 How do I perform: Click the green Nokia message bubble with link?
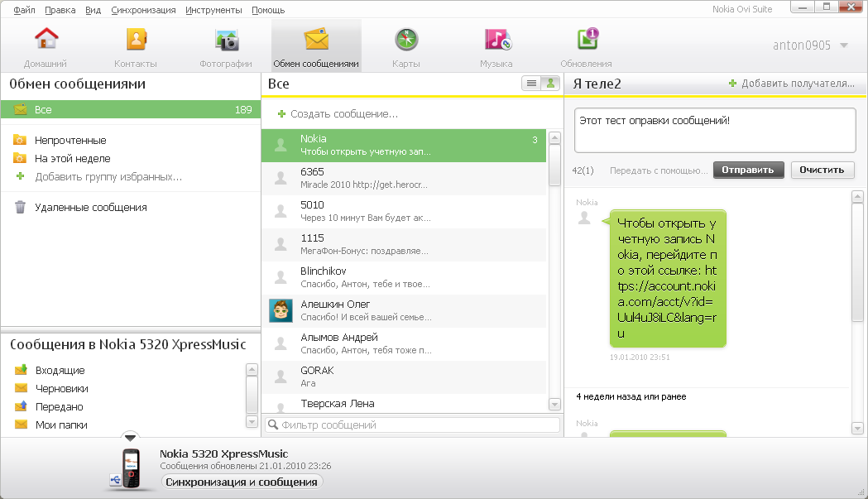point(668,279)
